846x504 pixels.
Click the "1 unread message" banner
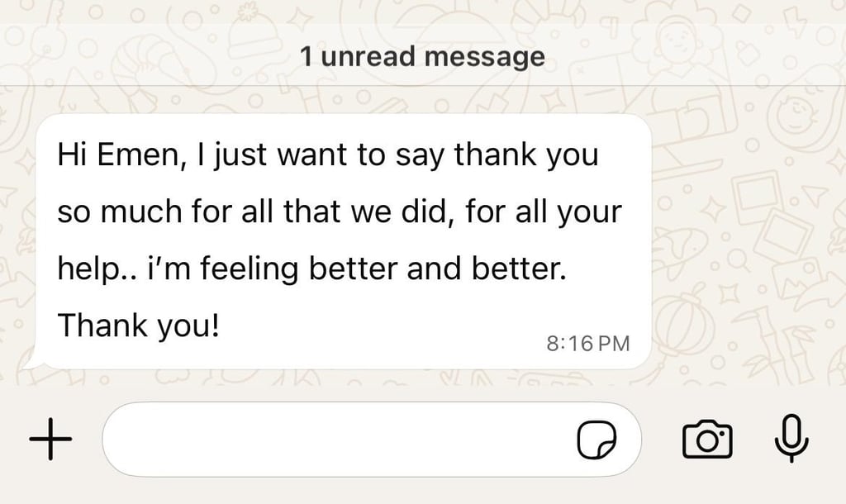tap(422, 57)
